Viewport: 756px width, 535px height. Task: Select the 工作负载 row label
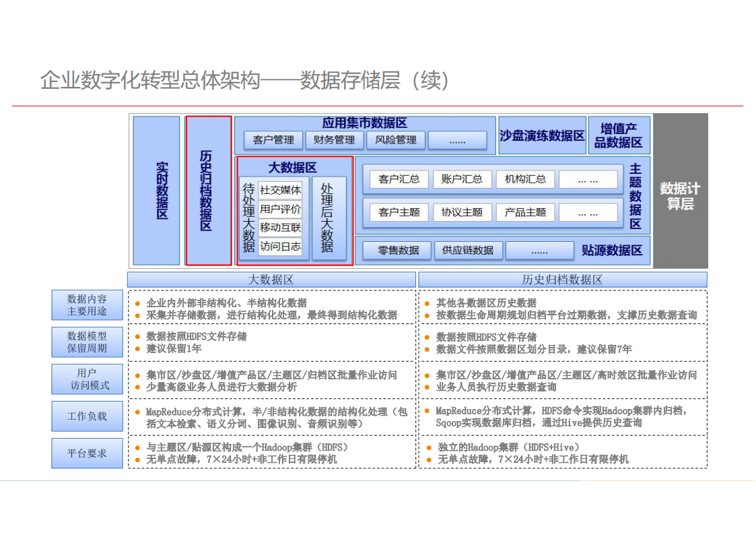pyautogui.click(x=88, y=416)
